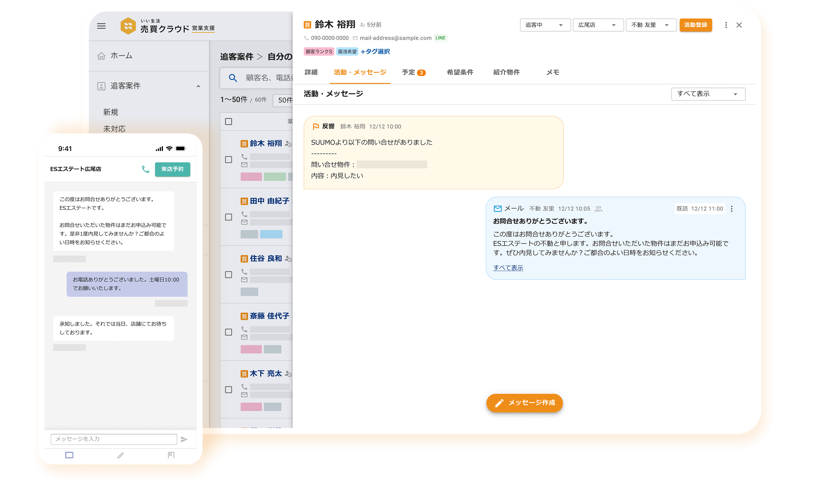
Task: Open the 追客中 status dropdown
Action: [545, 25]
